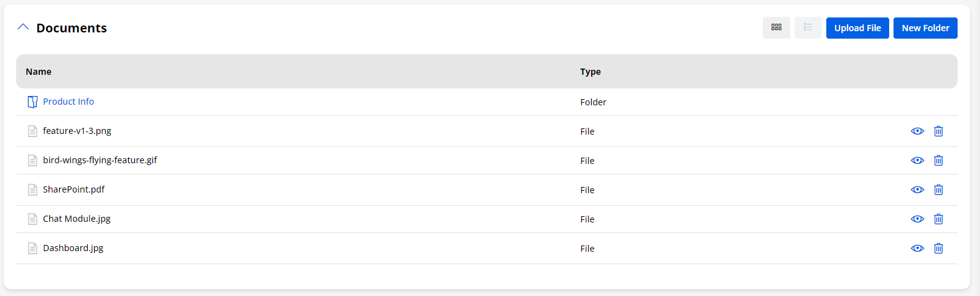Click the Type column header
This screenshot has height=296, width=980.
[x=590, y=72]
